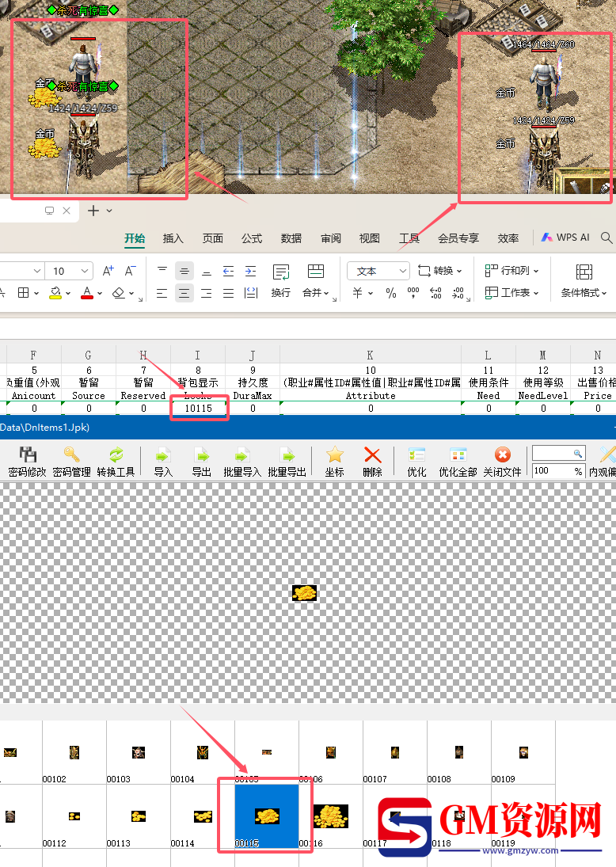Choose 批量导入 batch import
Screen dimensions: 616x867
(241, 462)
